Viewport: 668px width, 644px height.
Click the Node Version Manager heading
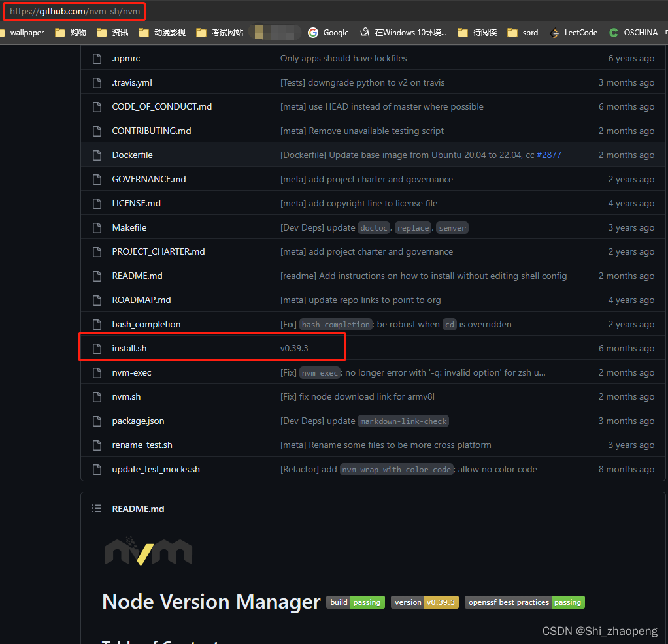(x=211, y=602)
